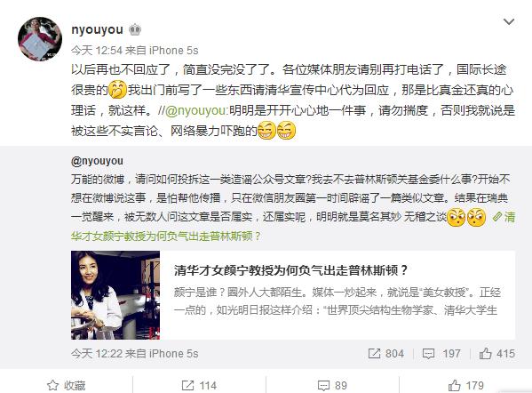
Task: Open the comments with 89 replies
Action: (x=332, y=386)
